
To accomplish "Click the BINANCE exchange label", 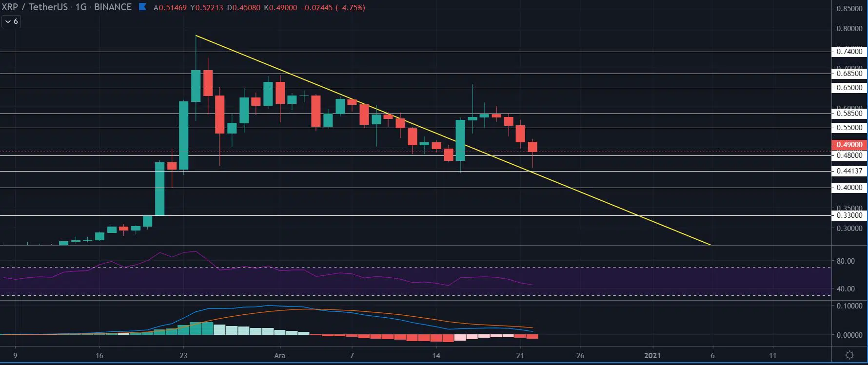I will pos(113,7).
